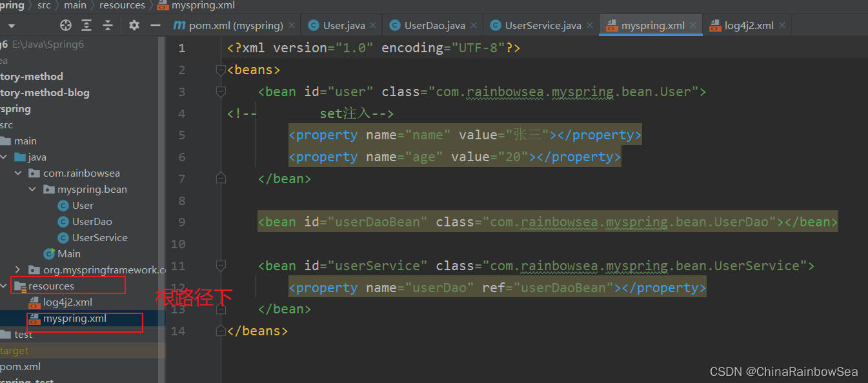Click the locate-in-project crosshair icon

(66, 25)
